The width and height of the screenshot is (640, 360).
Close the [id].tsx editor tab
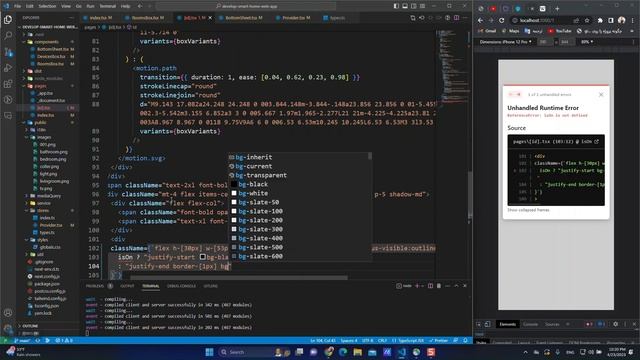[x=210, y=18]
